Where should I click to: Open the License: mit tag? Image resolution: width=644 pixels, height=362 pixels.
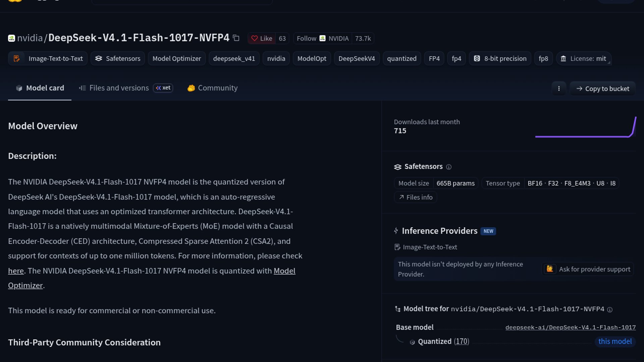point(584,58)
